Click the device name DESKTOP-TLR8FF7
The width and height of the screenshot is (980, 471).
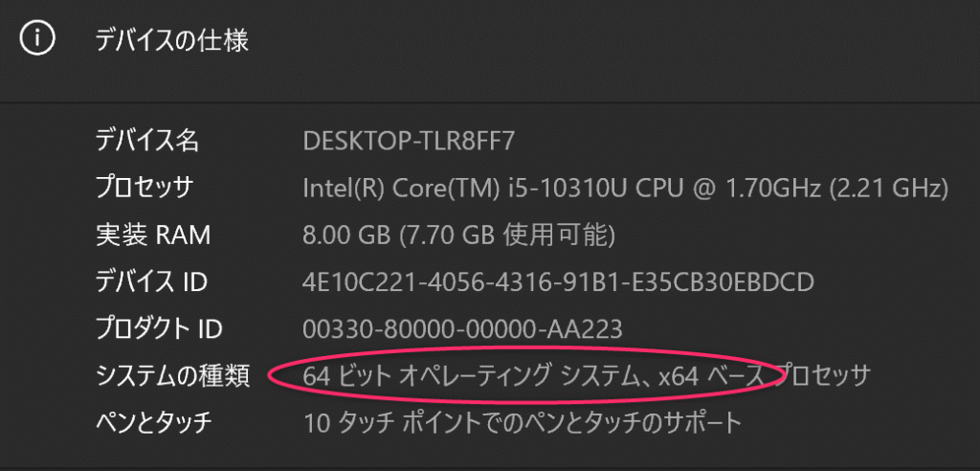(409, 142)
